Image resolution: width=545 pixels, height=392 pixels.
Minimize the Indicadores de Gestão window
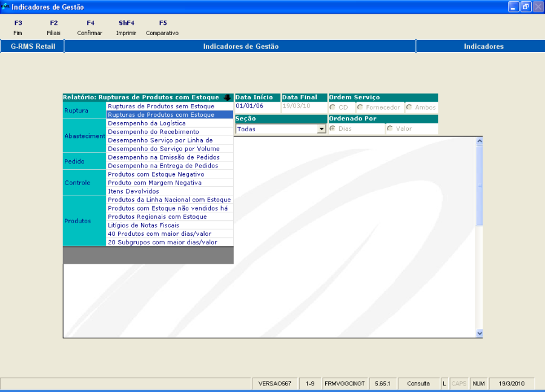tap(514, 7)
